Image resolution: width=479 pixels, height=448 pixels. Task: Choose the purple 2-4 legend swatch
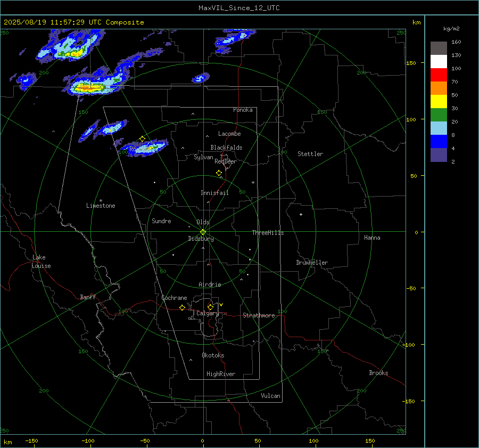click(x=439, y=154)
